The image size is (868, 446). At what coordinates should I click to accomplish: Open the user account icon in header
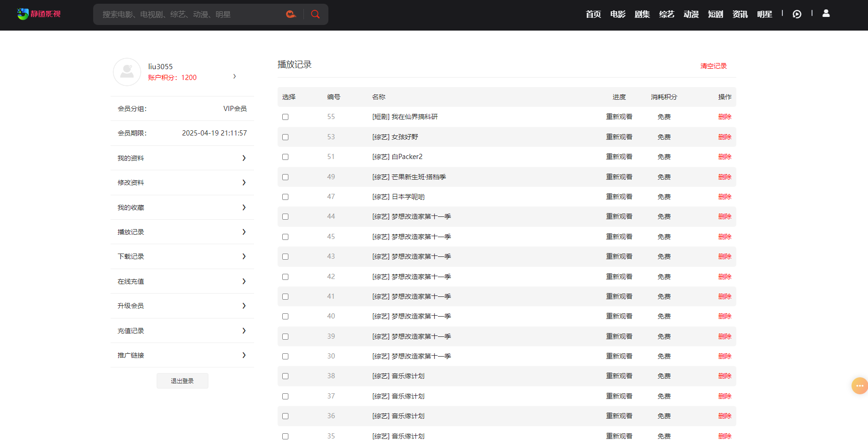[826, 14]
